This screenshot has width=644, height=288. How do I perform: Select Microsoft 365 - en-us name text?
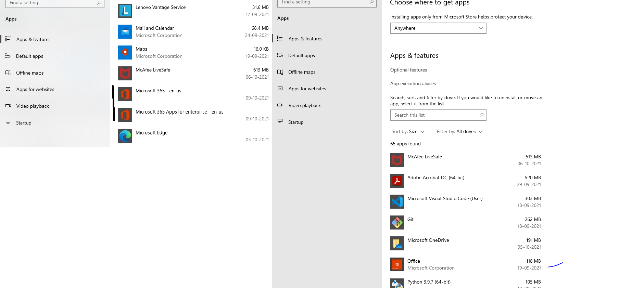tap(158, 91)
